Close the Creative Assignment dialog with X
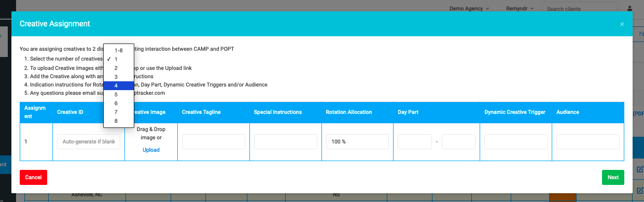 (622, 24)
